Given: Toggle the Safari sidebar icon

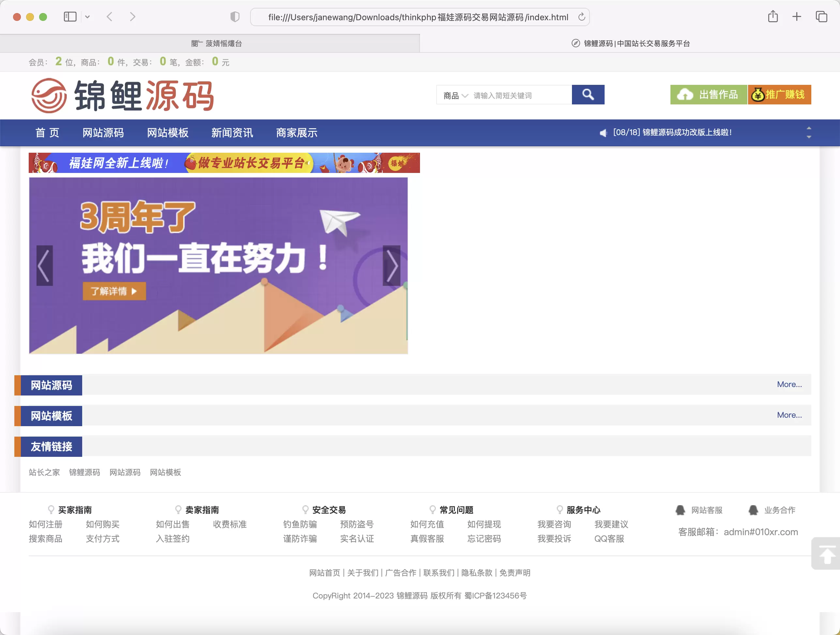Looking at the screenshot, I should click(70, 17).
